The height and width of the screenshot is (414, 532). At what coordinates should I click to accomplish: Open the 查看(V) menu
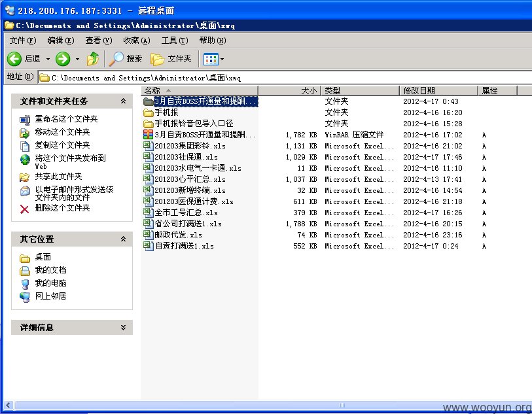(99, 41)
